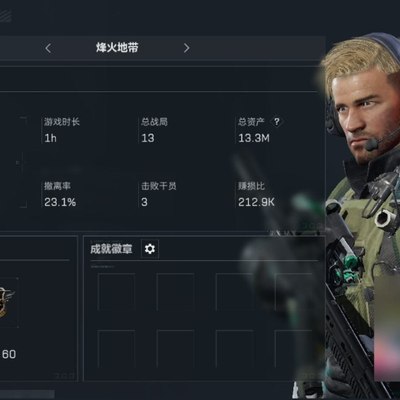
Task: Open achievement badge settings gear
Action: click(x=150, y=249)
